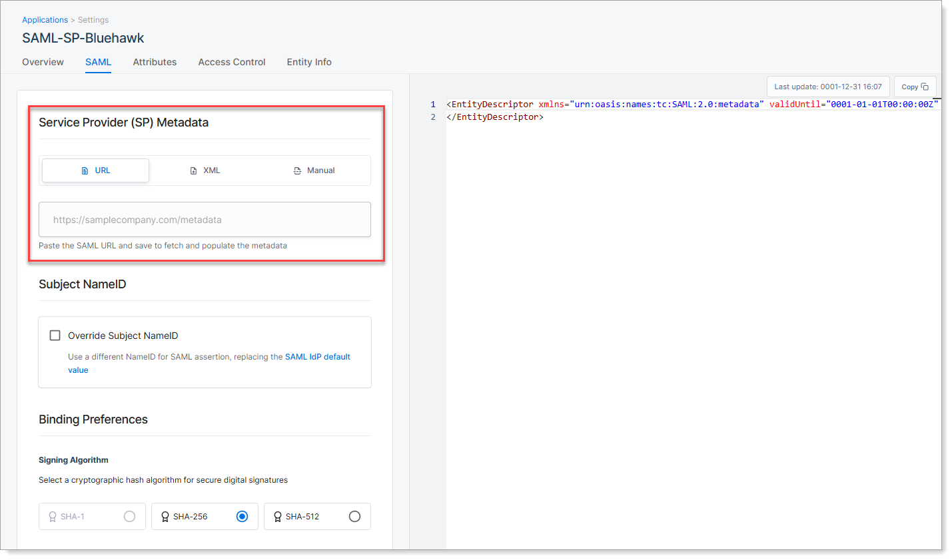Viewport: 952px width, 560px height.
Task: Click the copy icon in Copy button
Action: (x=925, y=87)
